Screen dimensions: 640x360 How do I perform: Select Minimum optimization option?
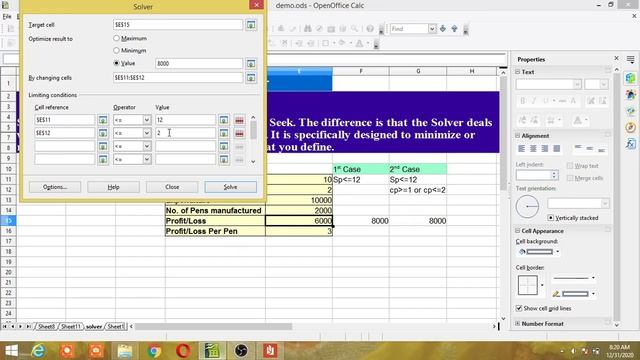[116, 50]
